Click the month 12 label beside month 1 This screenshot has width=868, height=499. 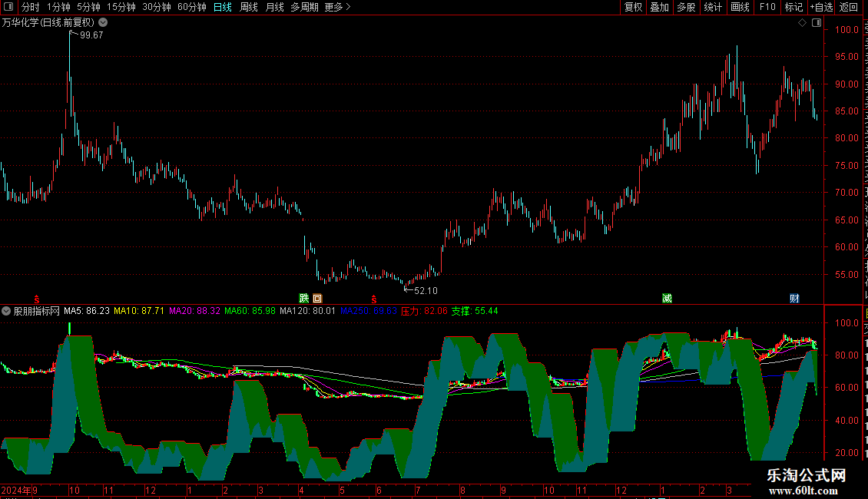click(150, 490)
